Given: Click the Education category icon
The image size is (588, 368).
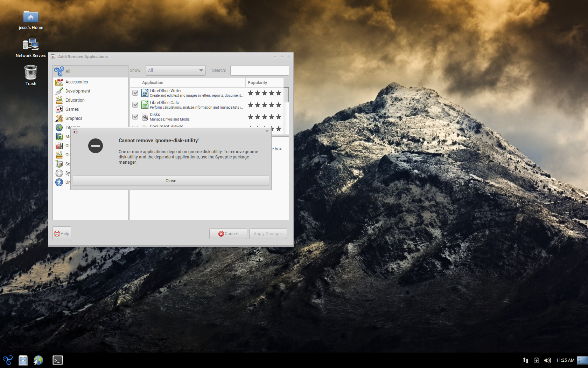Looking at the screenshot, I should (x=59, y=100).
